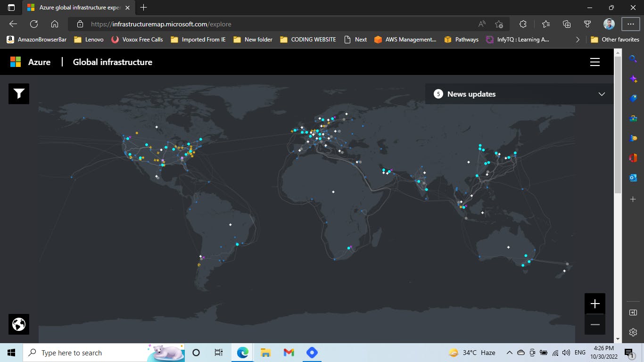Image resolution: width=644 pixels, height=362 pixels.
Task: Click the Microsoft Azure logo
Action: (16, 62)
